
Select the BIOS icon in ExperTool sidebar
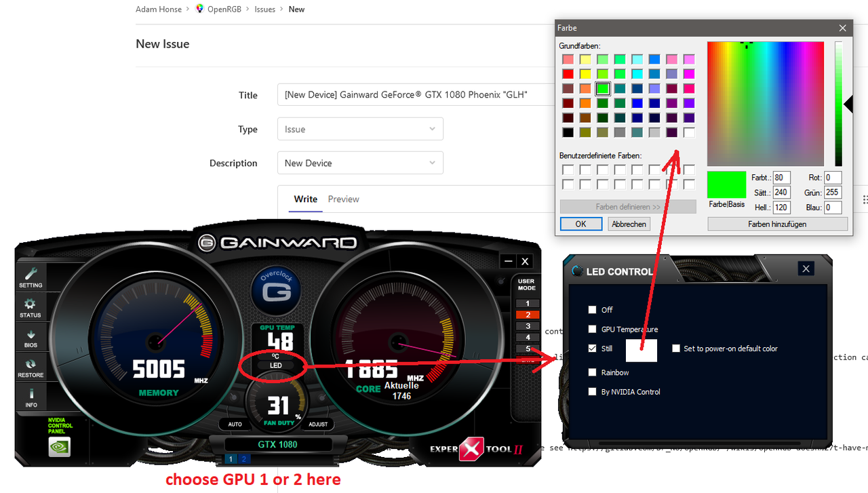pyautogui.click(x=31, y=337)
